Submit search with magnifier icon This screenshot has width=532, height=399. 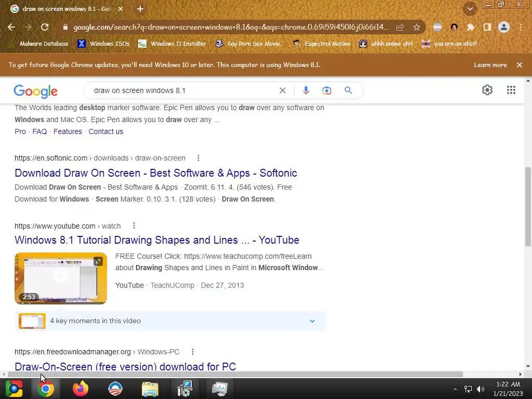348,90
